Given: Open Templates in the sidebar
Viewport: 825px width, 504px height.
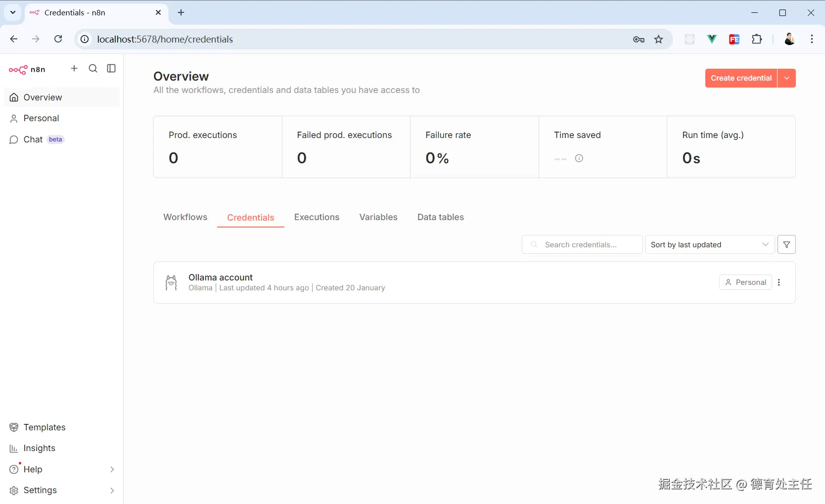Looking at the screenshot, I should point(62,427).
